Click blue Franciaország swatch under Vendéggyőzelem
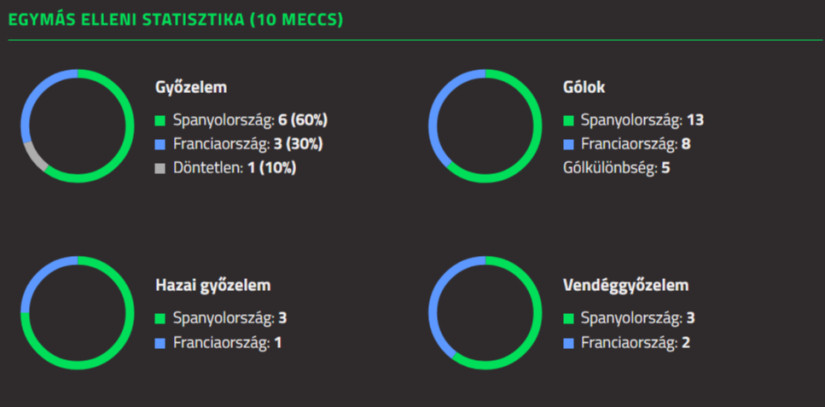 click(x=569, y=343)
